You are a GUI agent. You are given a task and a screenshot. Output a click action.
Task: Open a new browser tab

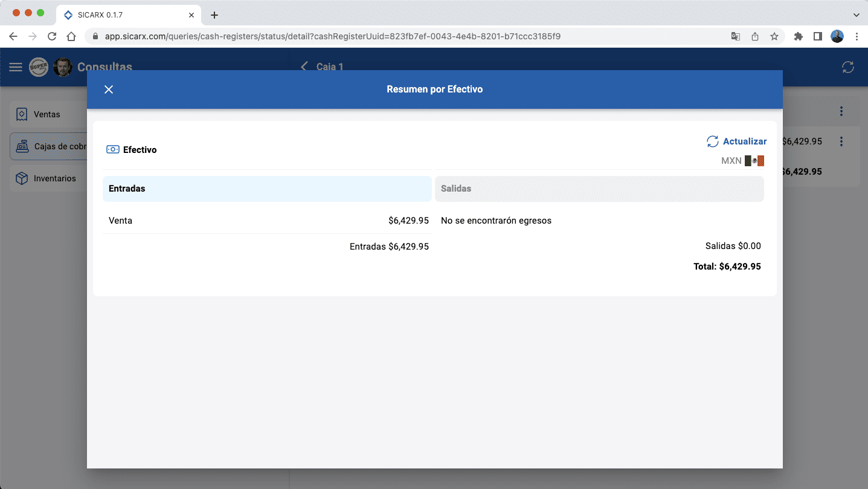tap(214, 15)
